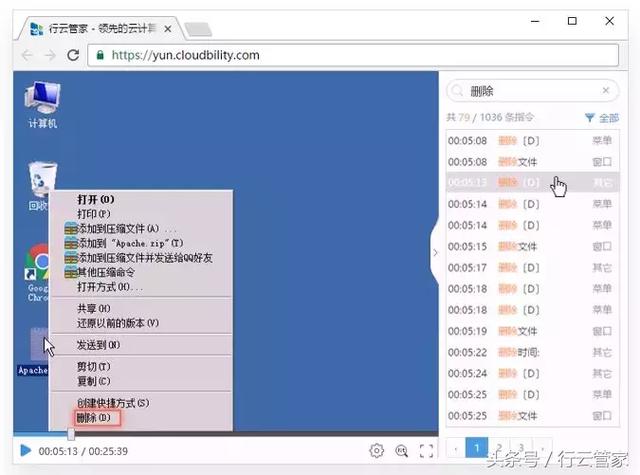Jump to 00:05:24 删除 [D] row
Viewport: 640px width, 475px height.
point(532,373)
